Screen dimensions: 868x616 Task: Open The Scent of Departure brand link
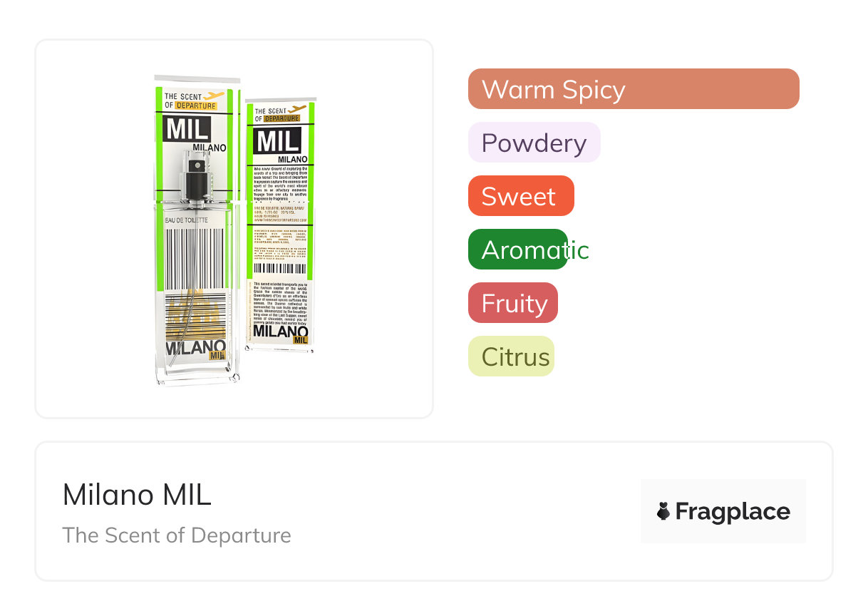point(177,535)
